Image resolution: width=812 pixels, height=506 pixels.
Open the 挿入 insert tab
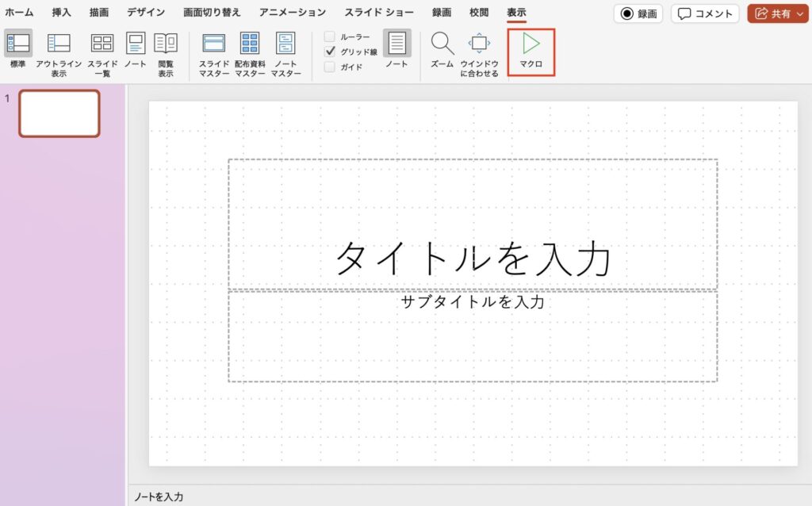pyautogui.click(x=62, y=13)
